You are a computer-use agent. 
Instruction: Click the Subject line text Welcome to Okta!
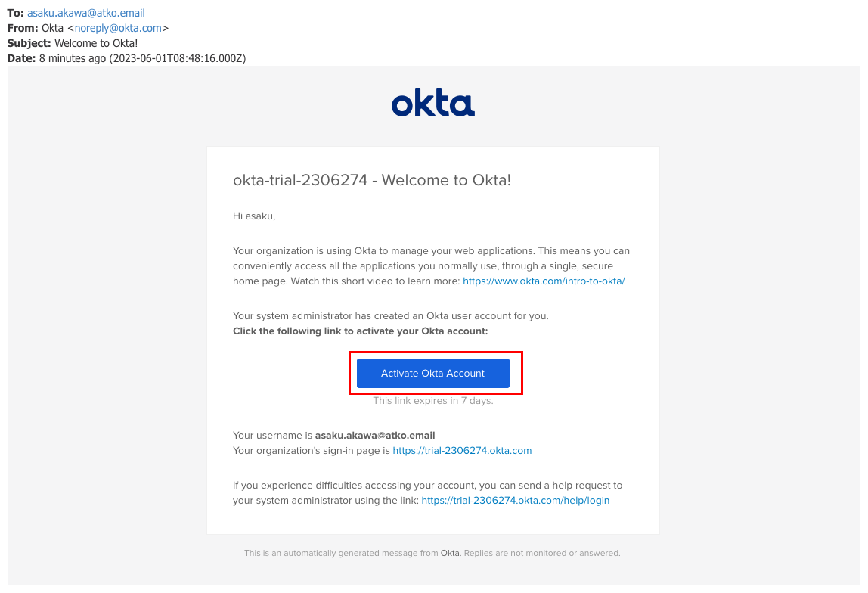pos(96,43)
